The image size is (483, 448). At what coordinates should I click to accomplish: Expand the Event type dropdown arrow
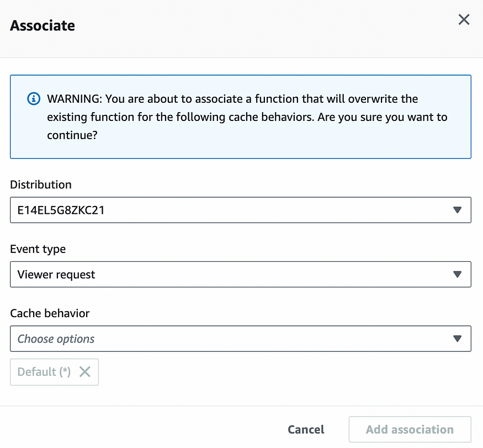[457, 275]
